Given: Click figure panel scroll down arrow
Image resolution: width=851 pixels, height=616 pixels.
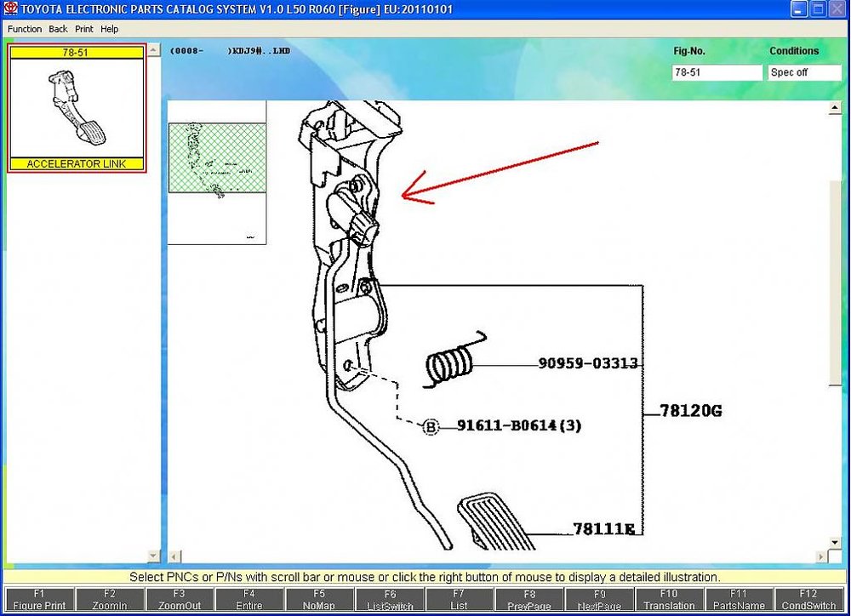Looking at the screenshot, I should 835,542.
